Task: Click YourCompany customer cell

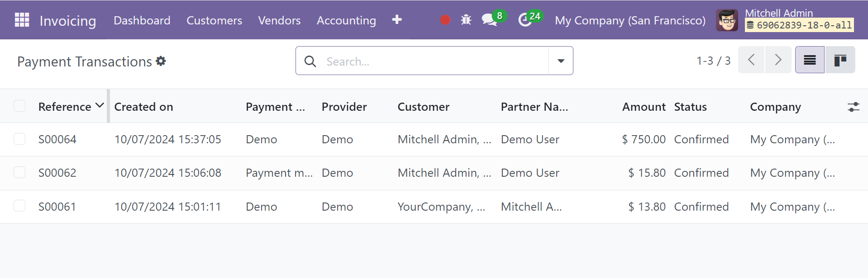Action: pos(441,207)
